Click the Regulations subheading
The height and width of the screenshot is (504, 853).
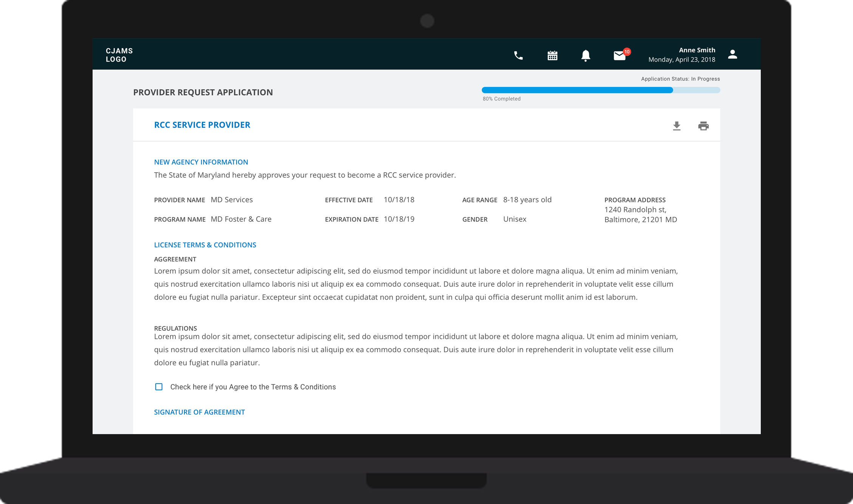coord(175,328)
